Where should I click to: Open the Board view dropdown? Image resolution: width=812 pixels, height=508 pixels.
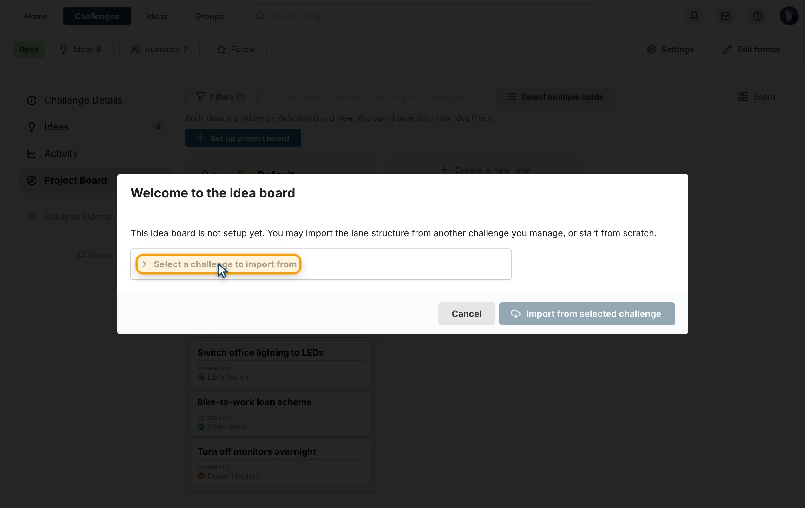[757, 97]
